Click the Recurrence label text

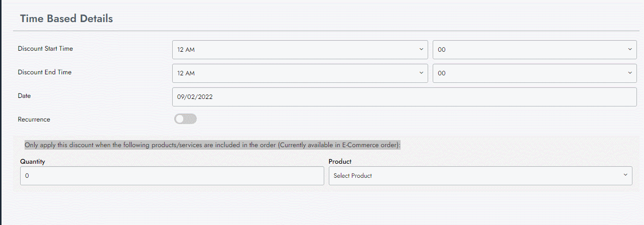(x=34, y=120)
